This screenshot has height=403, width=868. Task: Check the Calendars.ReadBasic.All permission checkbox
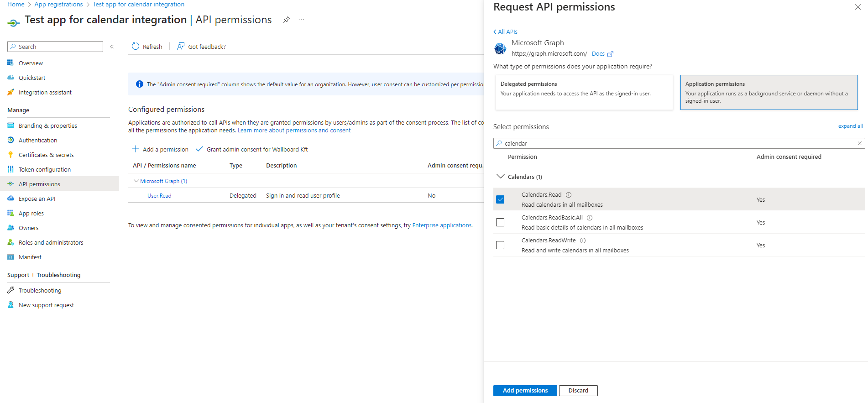tap(500, 222)
